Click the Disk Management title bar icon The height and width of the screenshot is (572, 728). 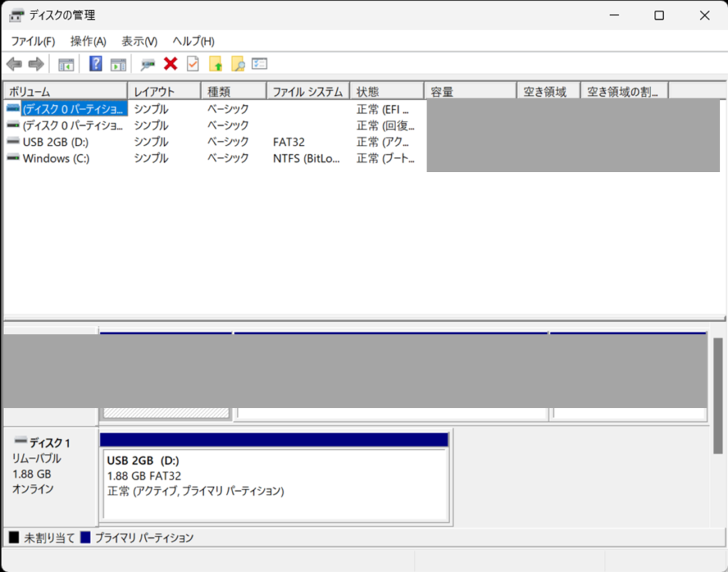click(16, 16)
